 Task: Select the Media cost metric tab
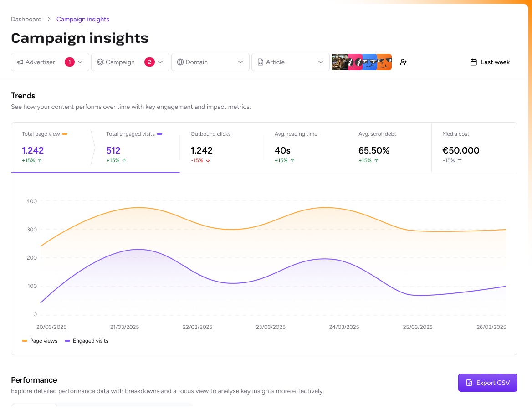[x=474, y=147]
